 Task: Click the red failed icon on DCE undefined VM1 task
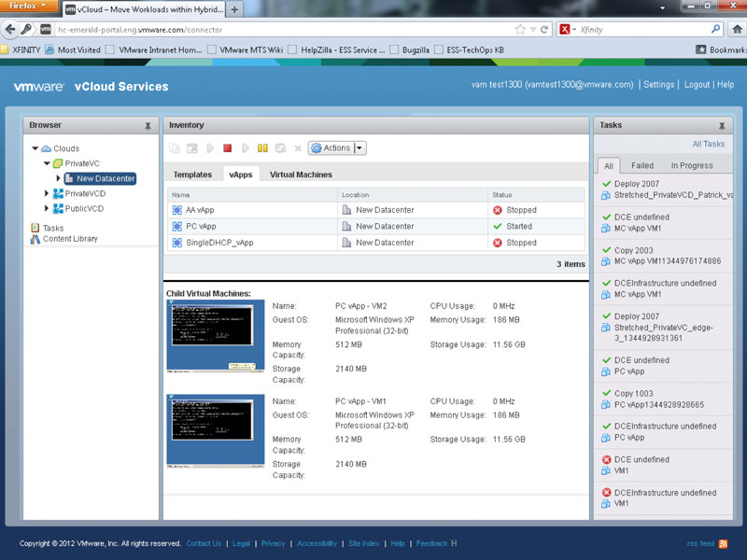(x=606, y=459)
